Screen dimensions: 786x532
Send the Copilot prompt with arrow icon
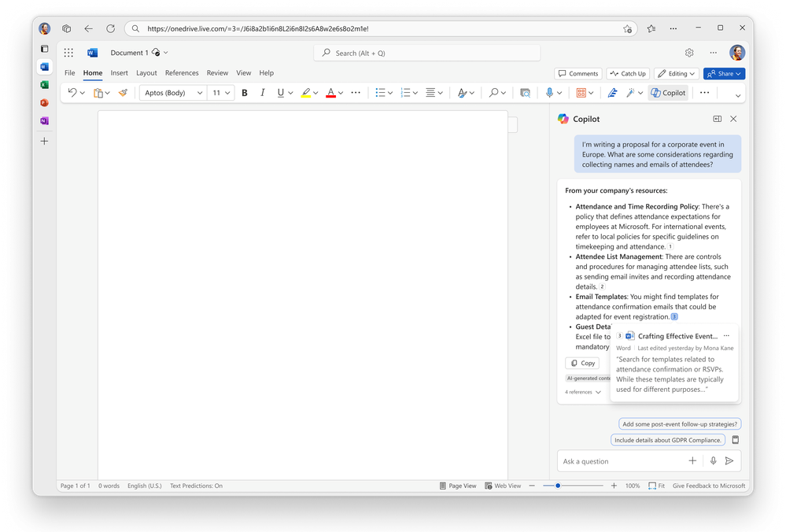729,461
